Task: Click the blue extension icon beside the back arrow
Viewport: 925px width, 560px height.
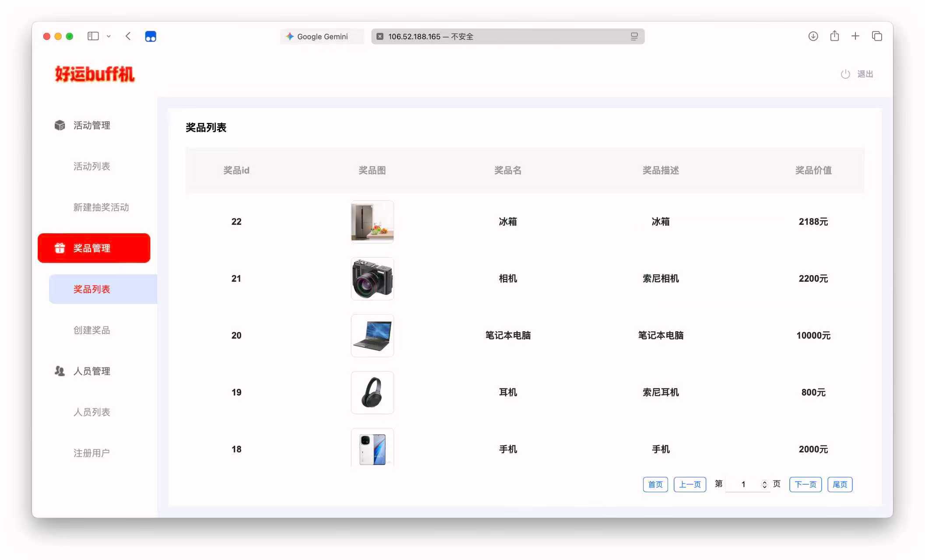Action: 151,36
